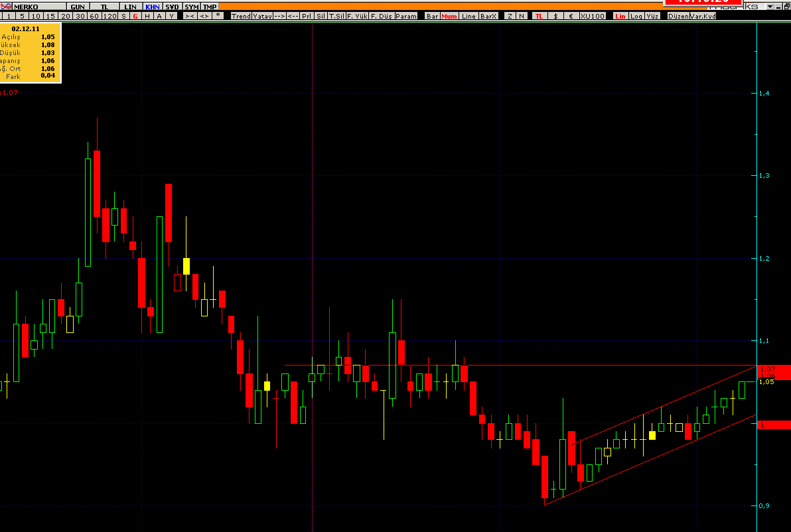
Task: Select the TL currency toggle
Action: point(539,16)
